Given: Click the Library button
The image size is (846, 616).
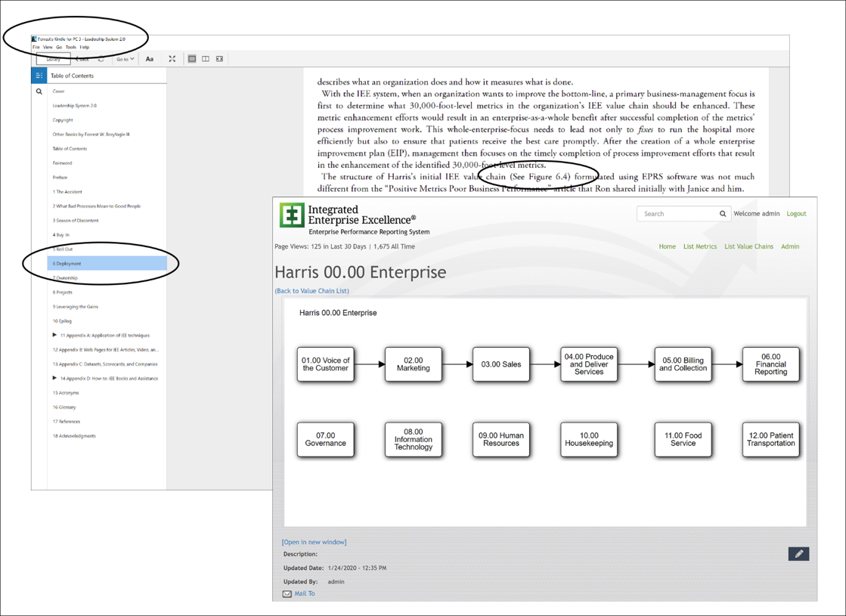Looking at the screenshot, I should point(53,59).
